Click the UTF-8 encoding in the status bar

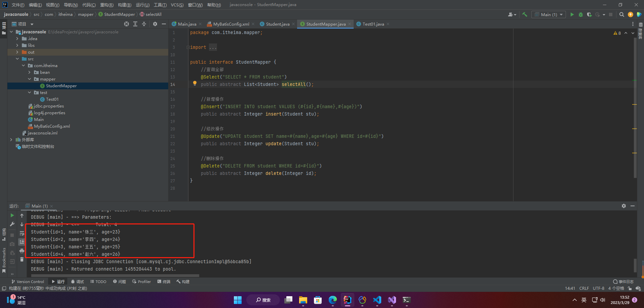(x=598, y=288)
